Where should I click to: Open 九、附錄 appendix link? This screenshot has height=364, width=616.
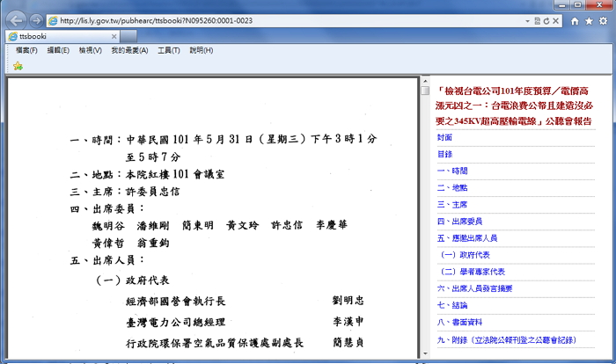point(509,339)
